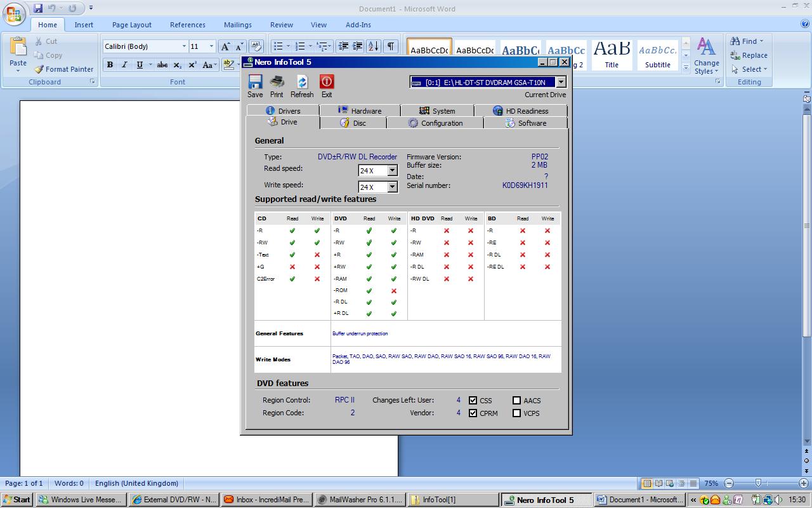Apply superscript formatting in Word
This screenshot has width=812, height=508.
click(x=192, y=65)
